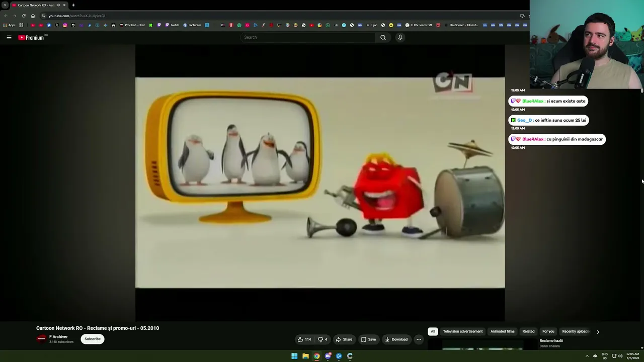Open the system volume tray icon
This screenshot has height=362, width=644.
620,356
